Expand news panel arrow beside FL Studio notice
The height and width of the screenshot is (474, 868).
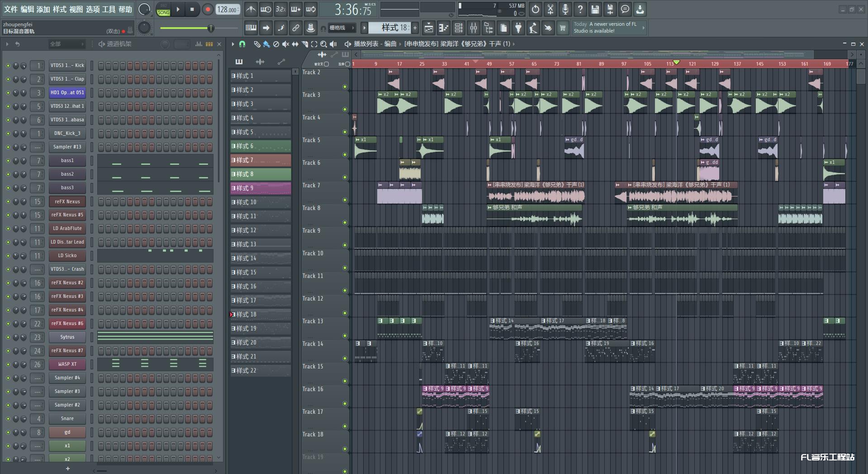(x=643, y=28)
